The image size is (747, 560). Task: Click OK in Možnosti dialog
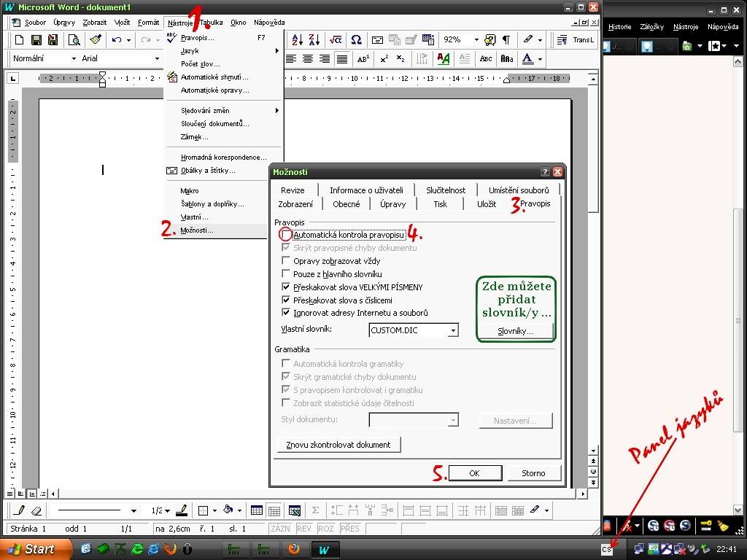tap(475, 472)
